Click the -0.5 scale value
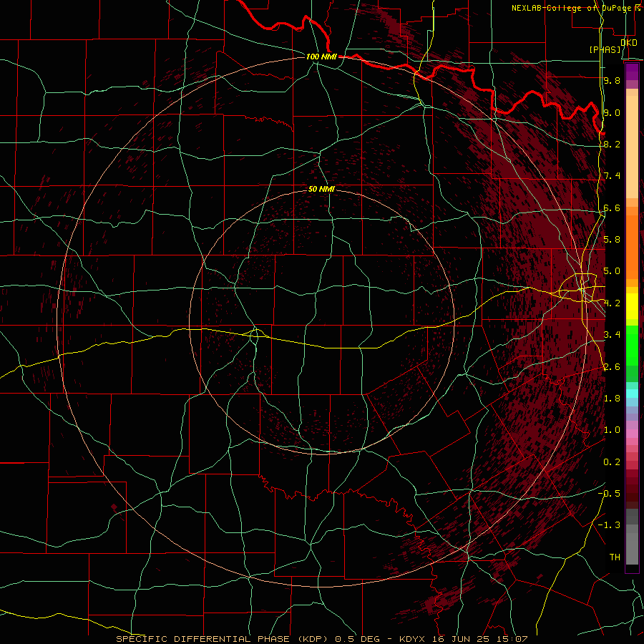 [x=609, y=493]
